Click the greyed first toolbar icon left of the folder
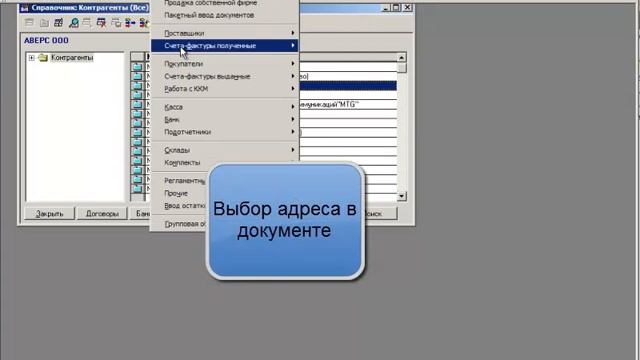 pyautogui.click(x=29, y=23)
